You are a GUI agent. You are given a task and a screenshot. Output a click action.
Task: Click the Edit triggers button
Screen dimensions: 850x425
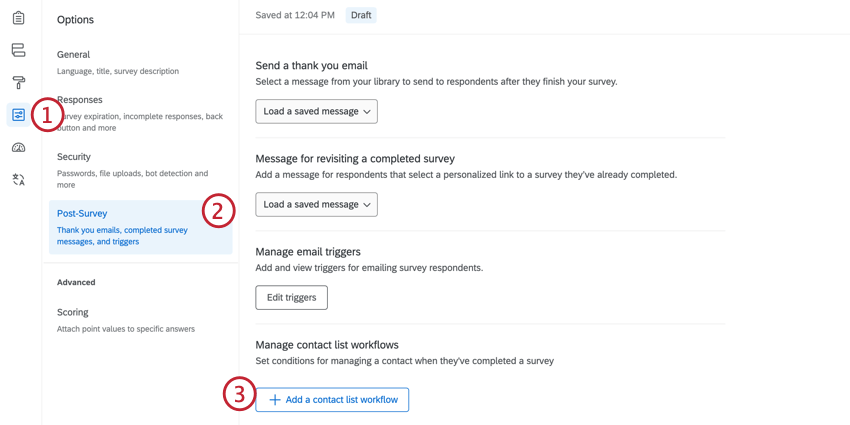point(291,297)
